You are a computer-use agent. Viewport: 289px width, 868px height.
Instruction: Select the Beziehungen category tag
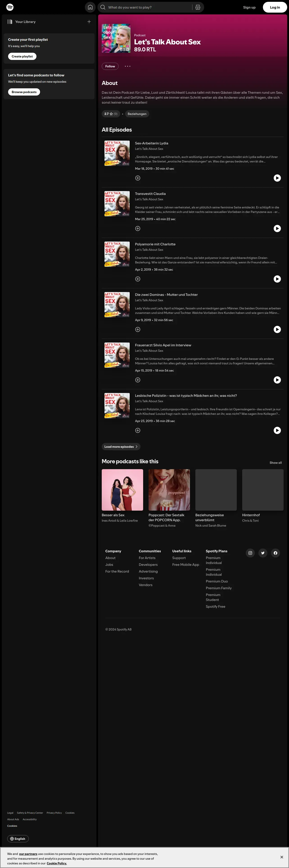pyautogui.click(x=137, y=114)
